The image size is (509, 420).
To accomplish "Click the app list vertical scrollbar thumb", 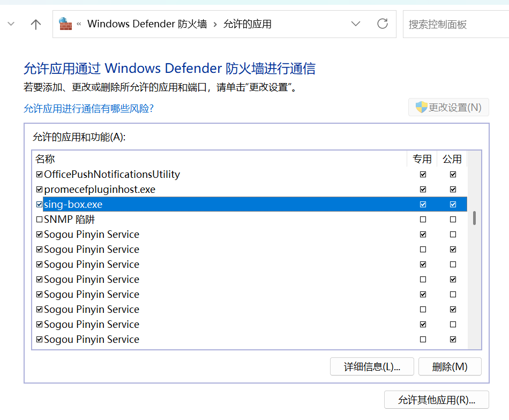I will [474, 218].
